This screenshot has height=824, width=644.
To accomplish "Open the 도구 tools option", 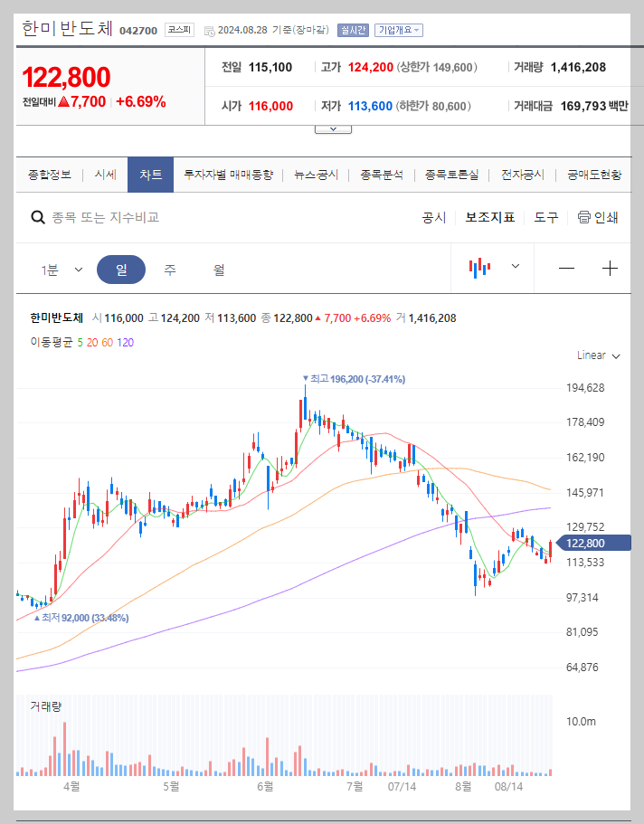I will pos(546,217).
